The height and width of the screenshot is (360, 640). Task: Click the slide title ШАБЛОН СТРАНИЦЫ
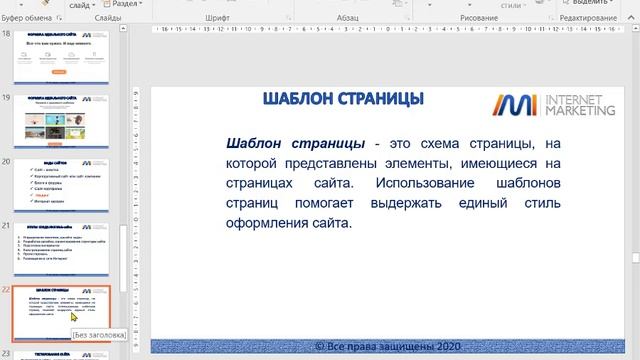coord(343,99)
